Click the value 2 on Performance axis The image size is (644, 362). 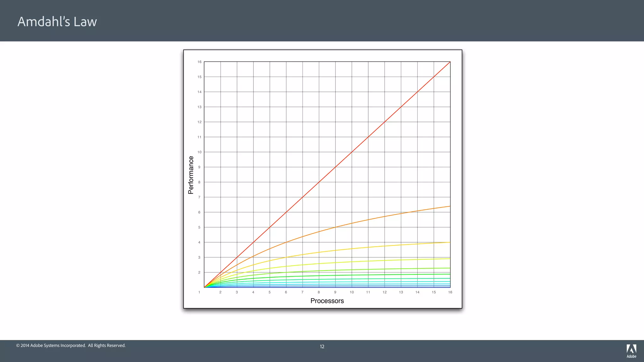[x=199, y=272]
